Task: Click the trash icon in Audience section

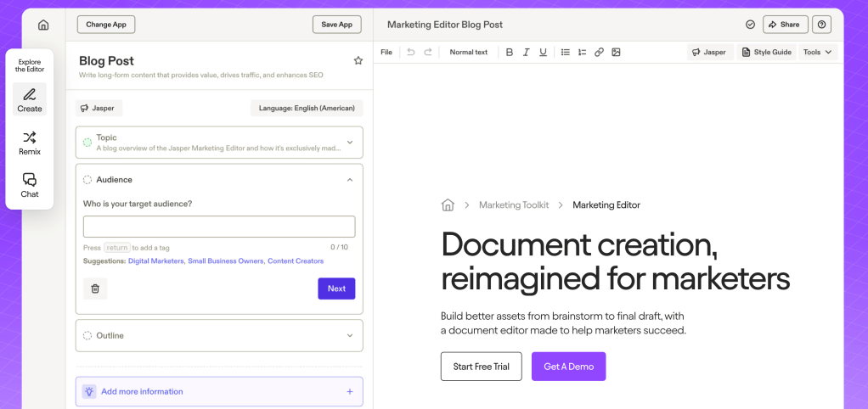Action: coord(95,289)
